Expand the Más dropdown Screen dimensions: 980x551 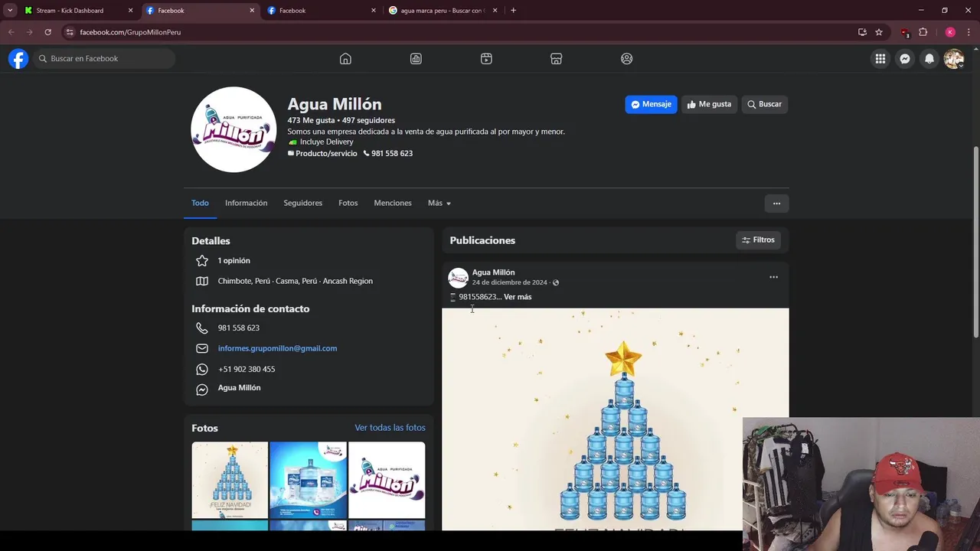click(439, 203)
